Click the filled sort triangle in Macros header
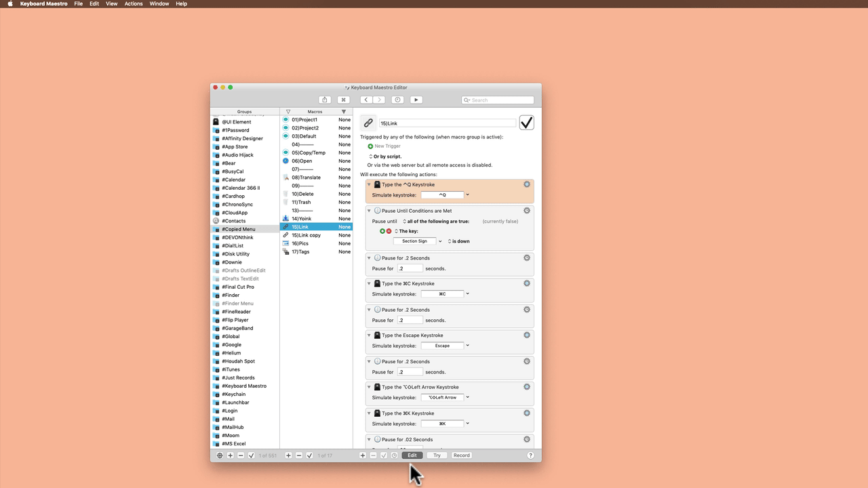 [344, 111]
